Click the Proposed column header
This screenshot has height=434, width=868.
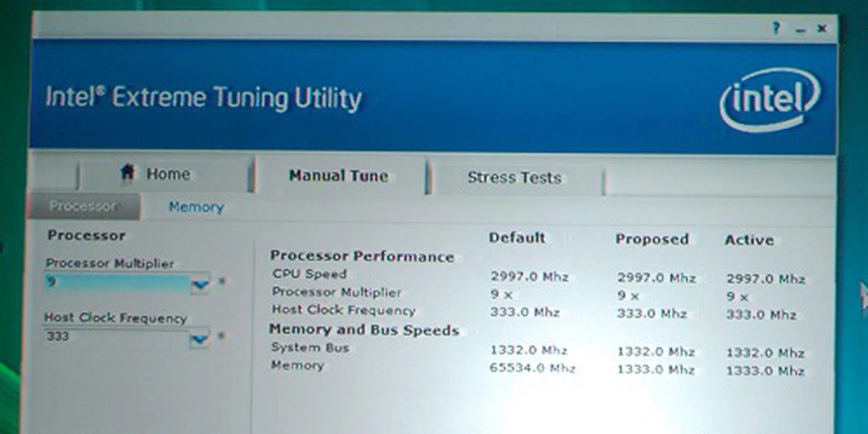pyautogui.click(x=652, y=239)
